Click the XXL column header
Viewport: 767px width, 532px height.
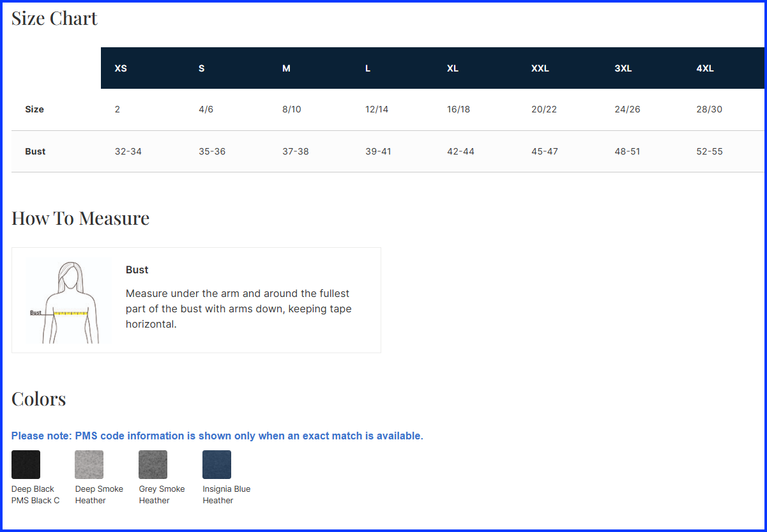(x=540, y=68)
